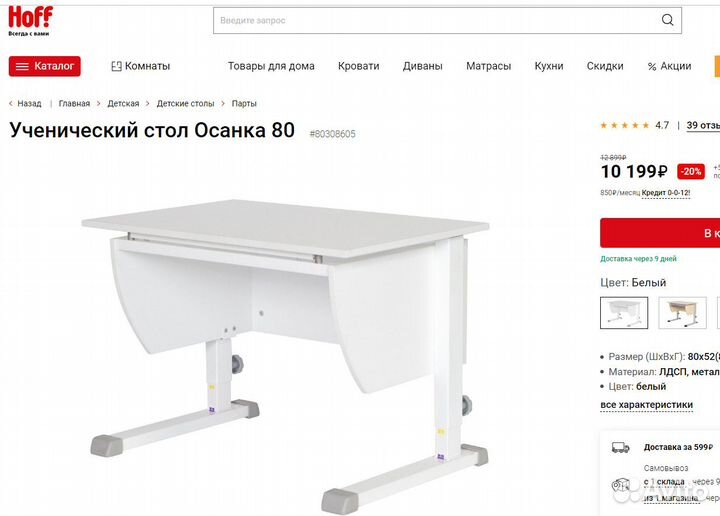
Task: Click the five-star rating icons
Action: [x=624, y=126]
